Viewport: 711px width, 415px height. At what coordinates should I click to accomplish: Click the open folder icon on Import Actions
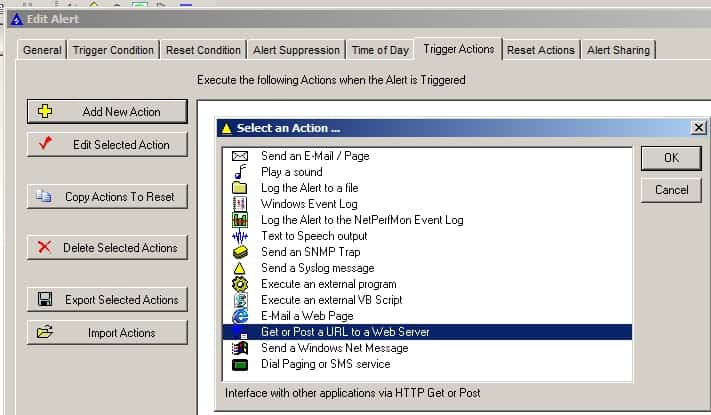45,332
